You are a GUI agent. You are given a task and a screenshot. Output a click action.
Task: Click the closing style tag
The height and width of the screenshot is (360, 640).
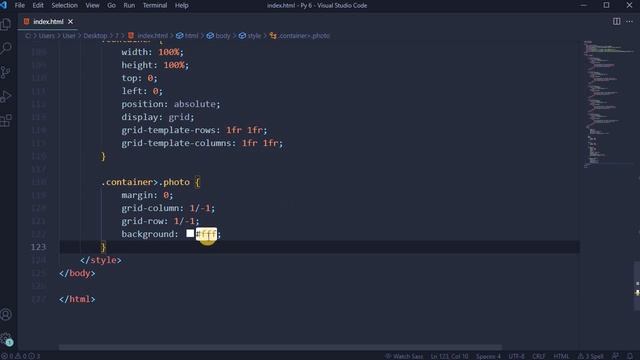tap(101, 260)
